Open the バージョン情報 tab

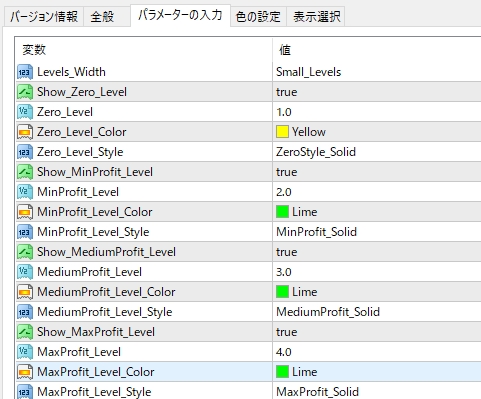pyautogui.click(x=44, y=16)
